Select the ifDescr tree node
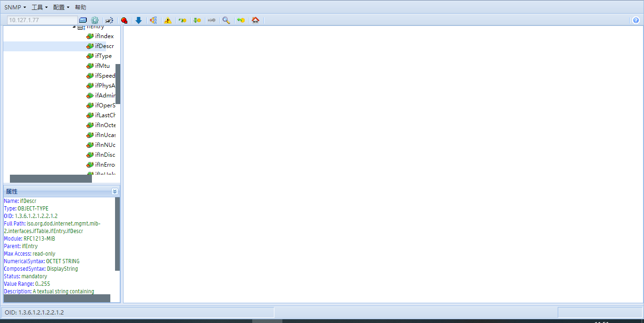Screen dimensions: 644x323 coord(104,46)
